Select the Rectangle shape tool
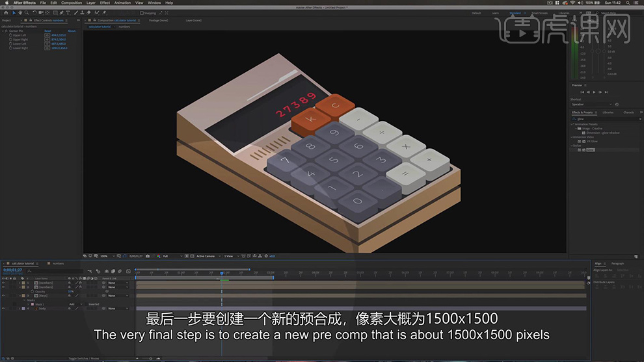This screenshot has height=362, width=644. (55, 13)
